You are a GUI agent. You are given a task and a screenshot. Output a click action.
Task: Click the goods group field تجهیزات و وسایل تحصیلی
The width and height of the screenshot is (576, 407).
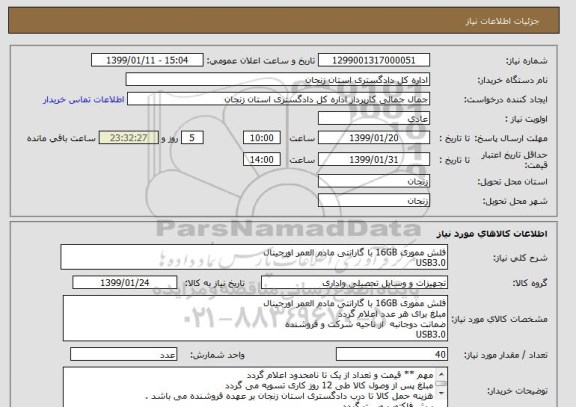pyautogui.click(x=354, y=283)
